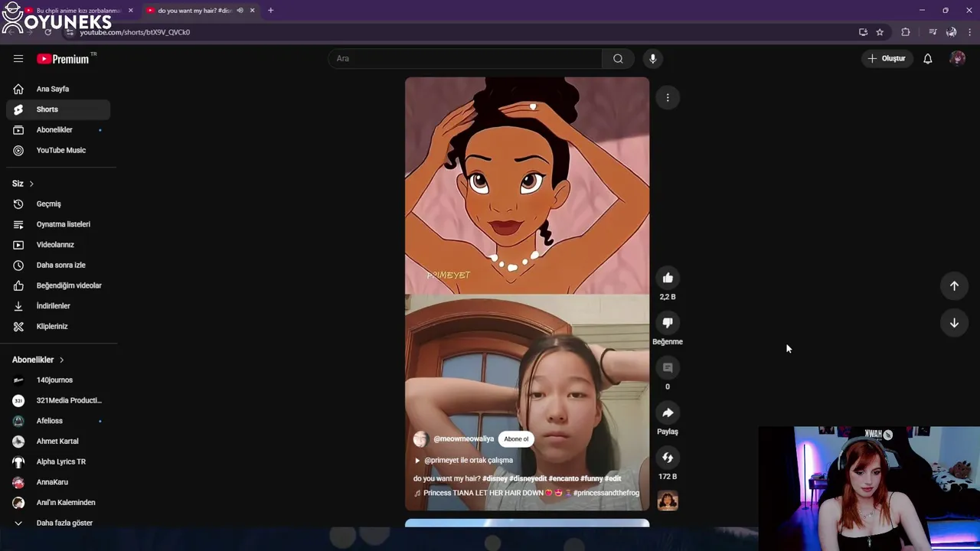Open Ana Sayfa in the sidebar

[x=58, y=89]
